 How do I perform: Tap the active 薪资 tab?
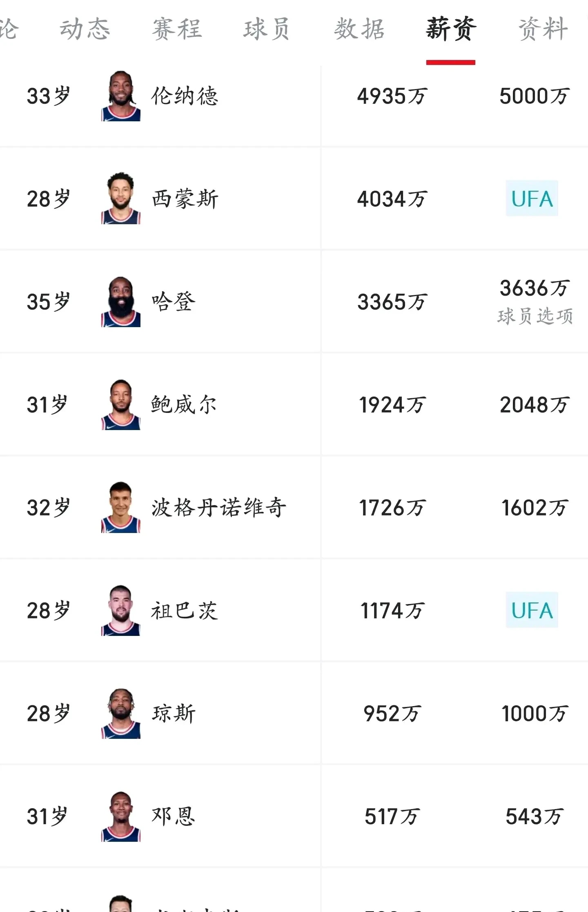point(451,29)
